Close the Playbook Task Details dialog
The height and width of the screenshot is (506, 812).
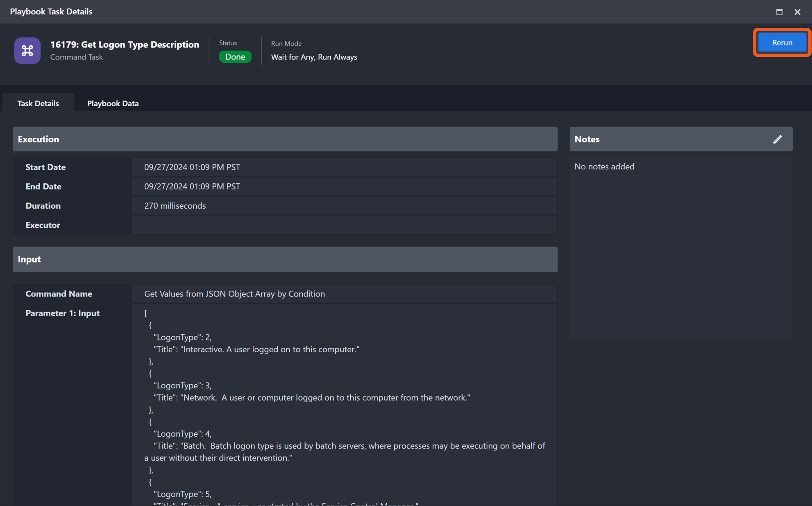click(x=797, y=12)
